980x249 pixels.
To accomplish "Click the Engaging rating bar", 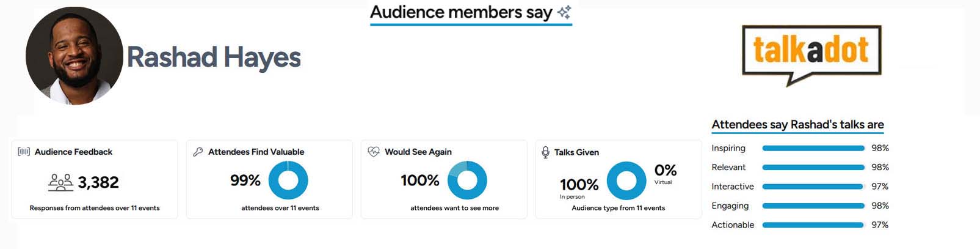I will [813, 206].
